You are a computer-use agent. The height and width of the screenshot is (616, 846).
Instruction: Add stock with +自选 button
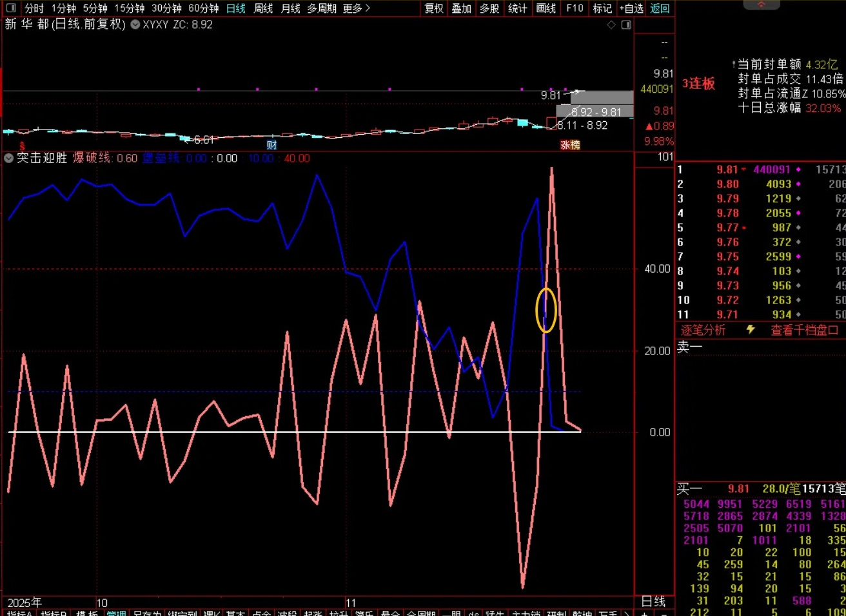pyautogui.click(x=631, y=8)
